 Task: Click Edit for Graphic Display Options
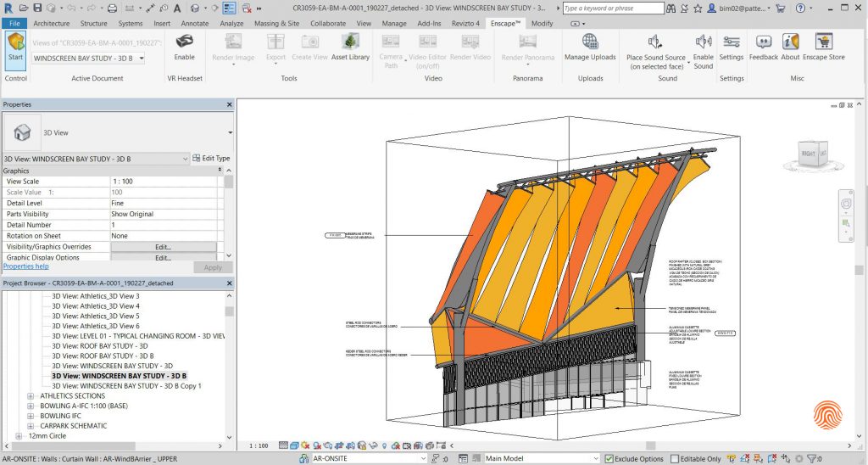[164, 258]
